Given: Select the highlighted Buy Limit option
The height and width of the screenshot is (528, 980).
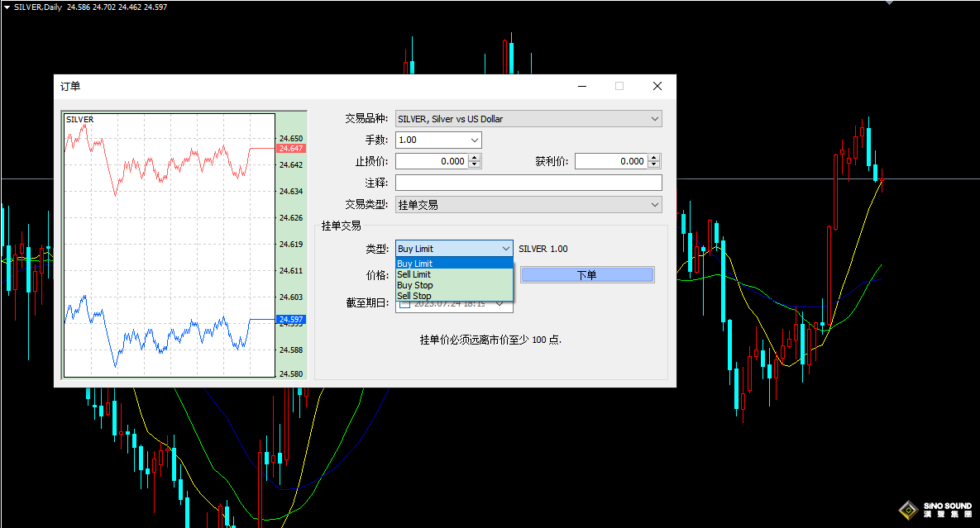Looking at the screenshot, I should coord(414,264).
